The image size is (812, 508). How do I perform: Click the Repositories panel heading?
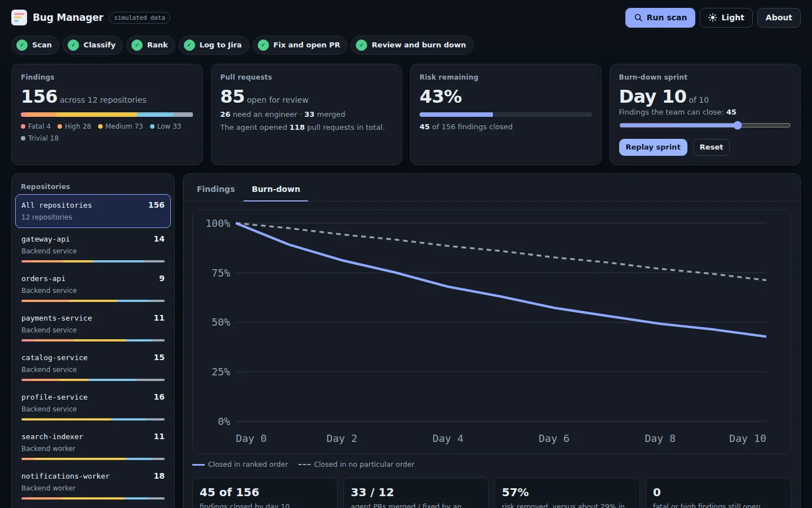click(46, 187)
